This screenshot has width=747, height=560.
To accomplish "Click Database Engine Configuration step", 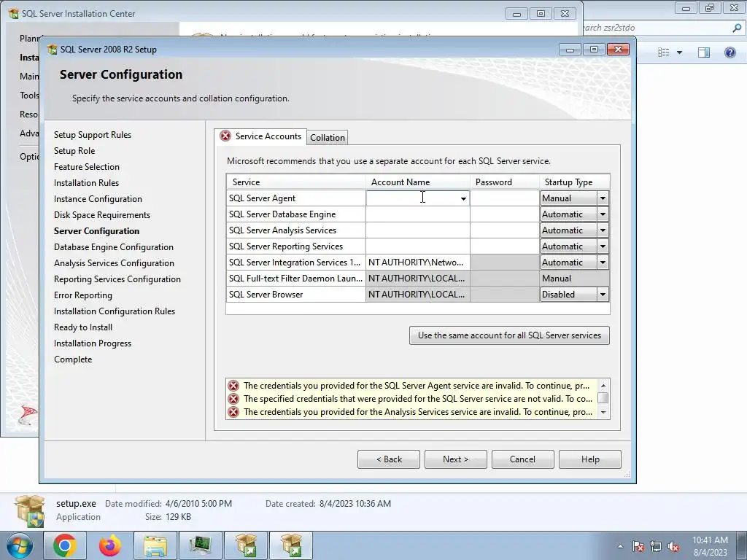I will point(113,247).
